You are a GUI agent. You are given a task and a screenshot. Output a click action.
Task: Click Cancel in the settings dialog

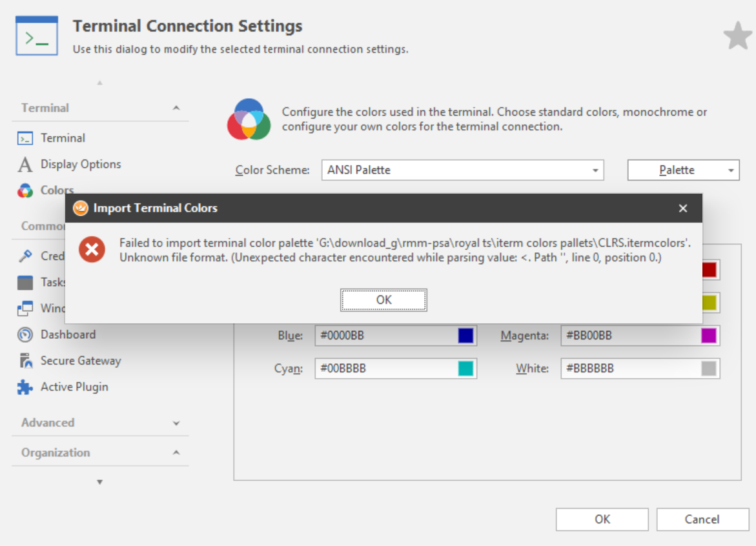click(x=702, y=520)
